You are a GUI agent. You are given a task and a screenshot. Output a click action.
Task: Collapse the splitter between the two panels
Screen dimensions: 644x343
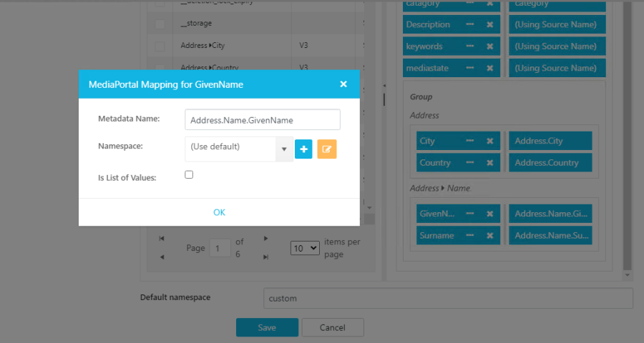point(384,86)
